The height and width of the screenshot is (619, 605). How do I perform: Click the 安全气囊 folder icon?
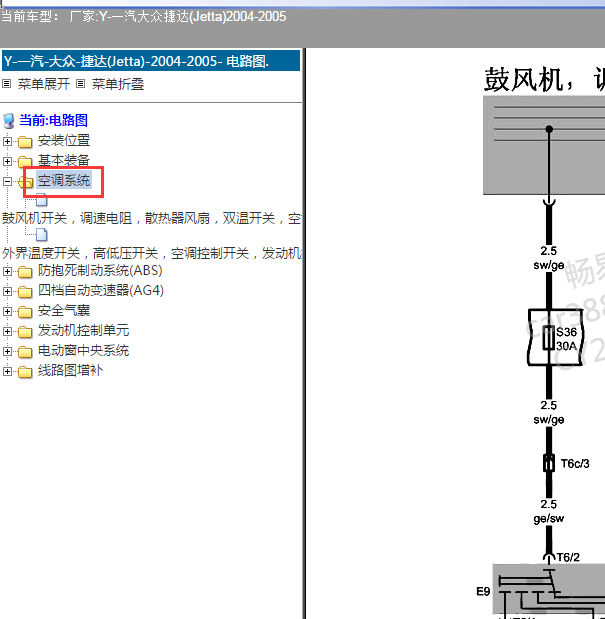(25, 312)
